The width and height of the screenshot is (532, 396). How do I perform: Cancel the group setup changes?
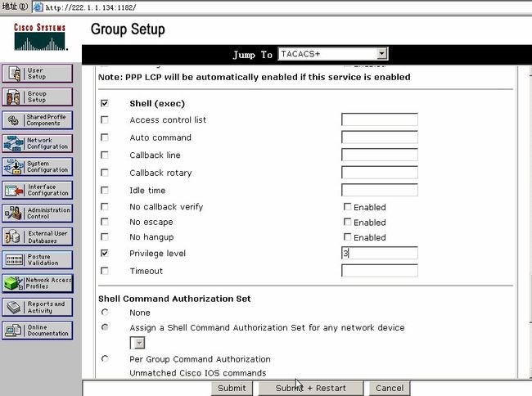[x=390, y=388]
